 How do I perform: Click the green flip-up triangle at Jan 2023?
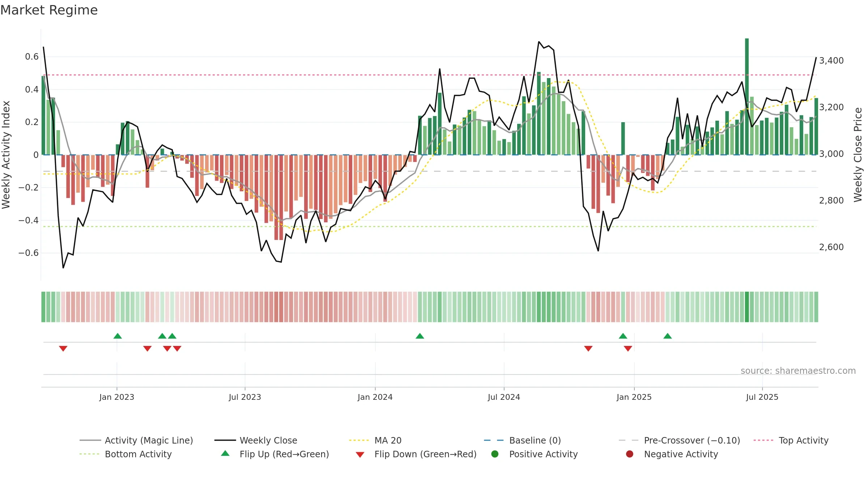tap(118, 336)
